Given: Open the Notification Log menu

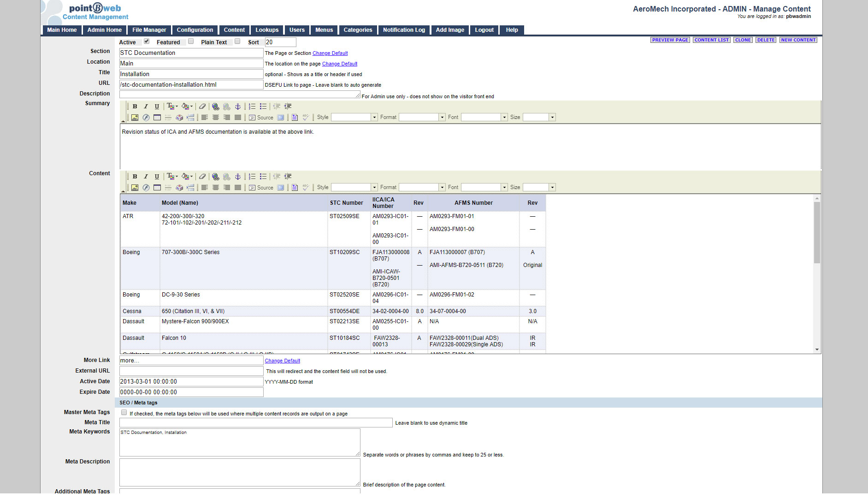Looking at the screenshot, I should click(404, 30).
